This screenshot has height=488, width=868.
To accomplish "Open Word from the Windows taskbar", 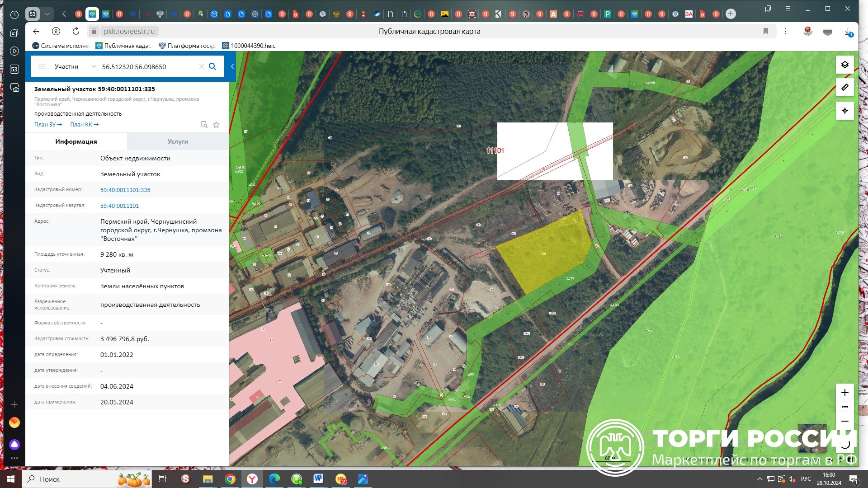I will 318,479.
